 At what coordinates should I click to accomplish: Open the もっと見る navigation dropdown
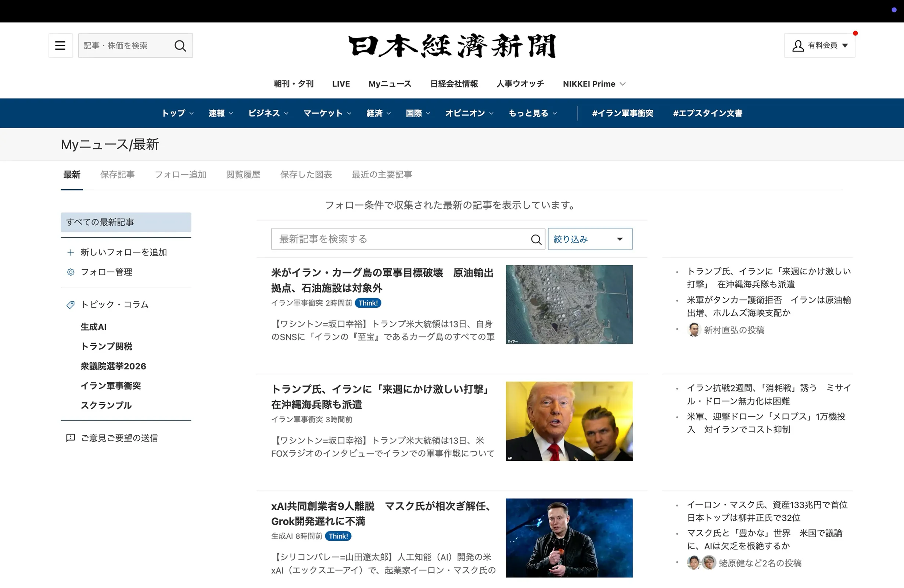point(532,113)
